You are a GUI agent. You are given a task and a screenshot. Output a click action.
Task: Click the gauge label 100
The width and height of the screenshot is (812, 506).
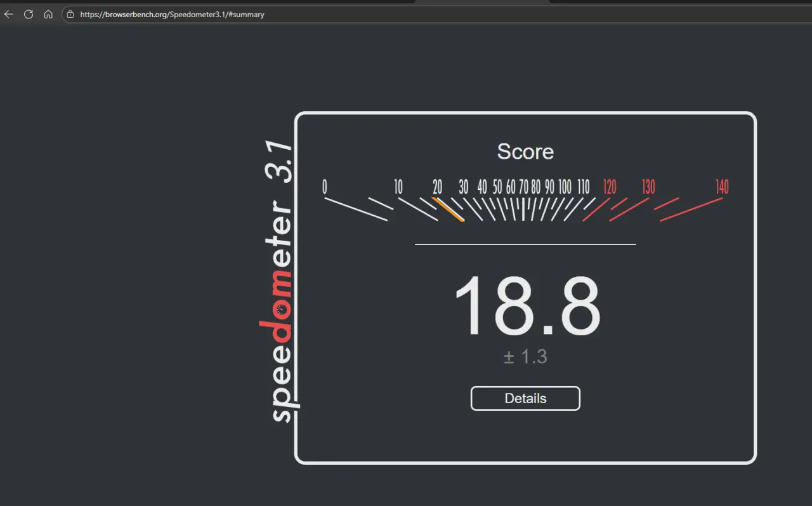(565, 187)
